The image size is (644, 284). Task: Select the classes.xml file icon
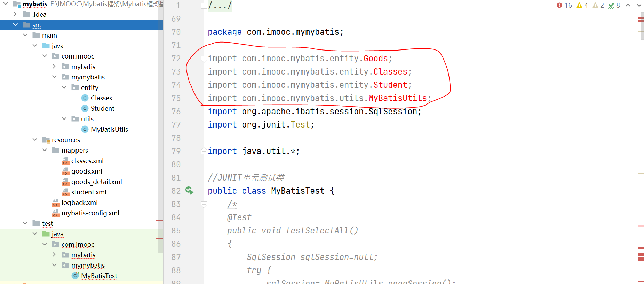[65, 161]
